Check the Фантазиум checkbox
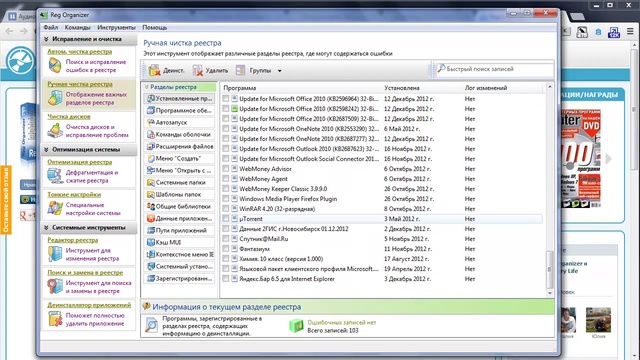 [x=226, y=248]
